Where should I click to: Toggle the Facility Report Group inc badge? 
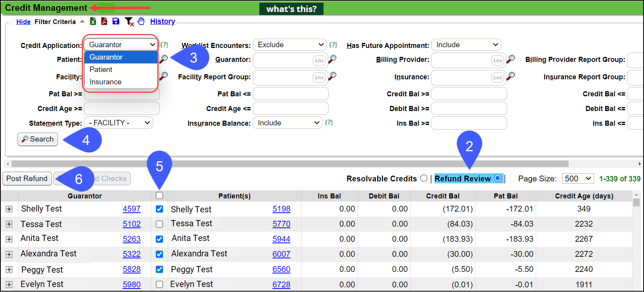(319, 77)
